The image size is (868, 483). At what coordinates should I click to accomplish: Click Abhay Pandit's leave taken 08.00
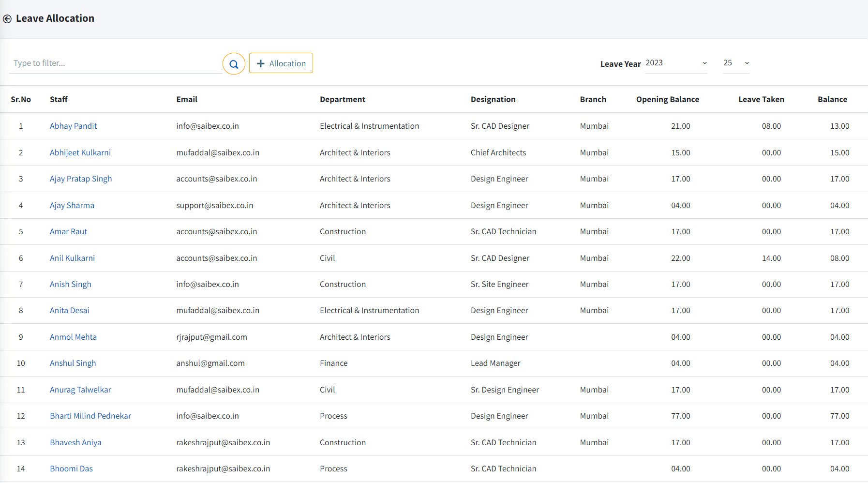click(771, 126)
